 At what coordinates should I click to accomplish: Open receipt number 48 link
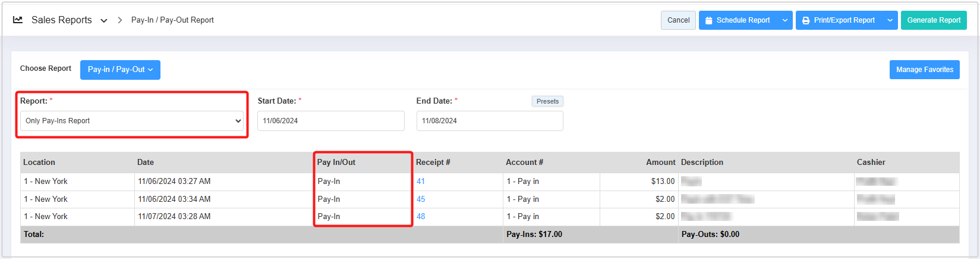[421, 217]
